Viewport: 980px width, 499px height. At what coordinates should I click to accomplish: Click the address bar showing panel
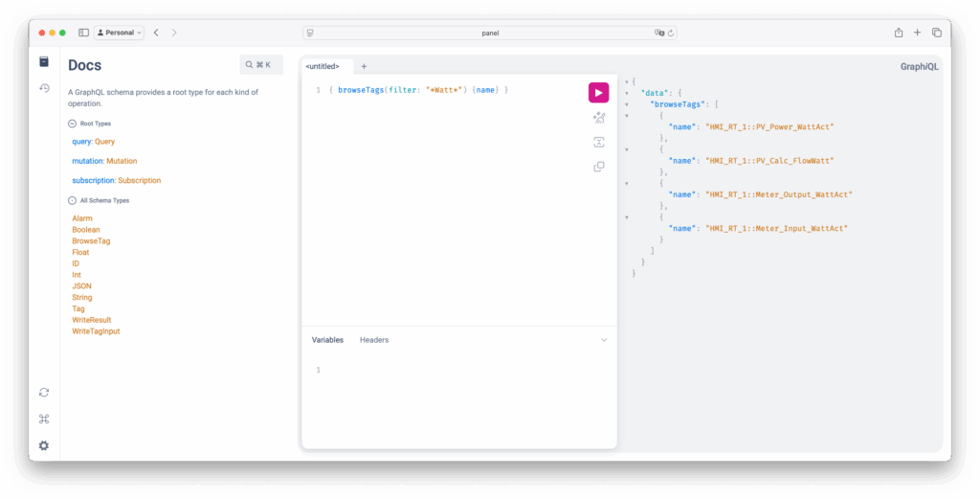pyautogui.click(x=490, y=34)
